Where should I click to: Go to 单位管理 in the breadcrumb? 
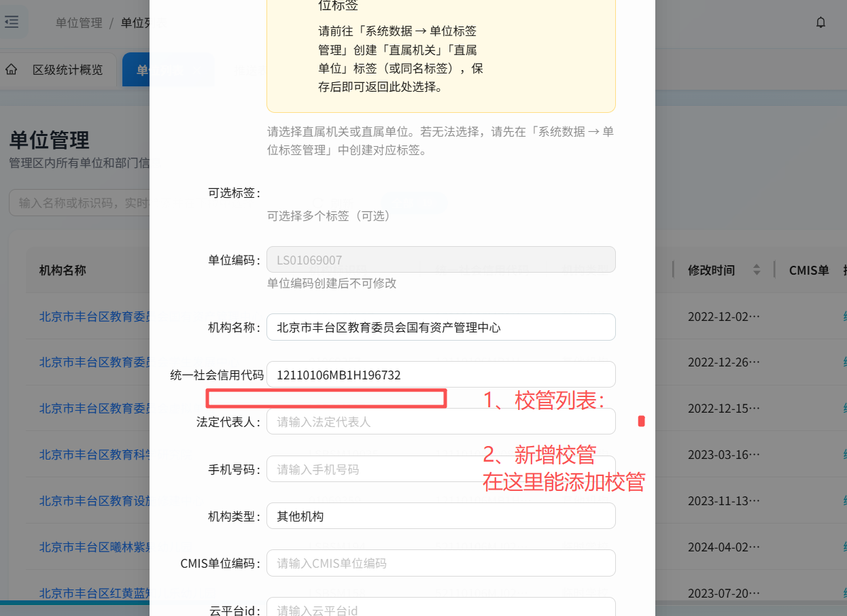[79, 22]
